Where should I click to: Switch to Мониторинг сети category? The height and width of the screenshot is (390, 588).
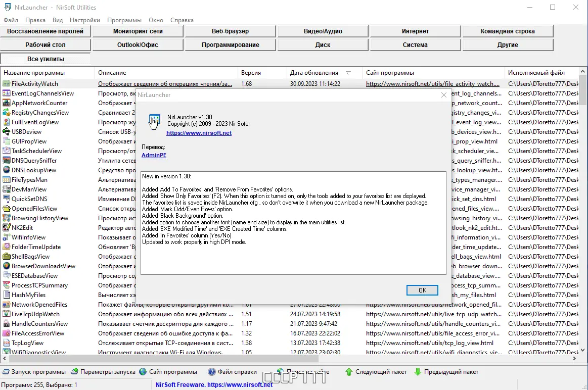tap(138, 31)
